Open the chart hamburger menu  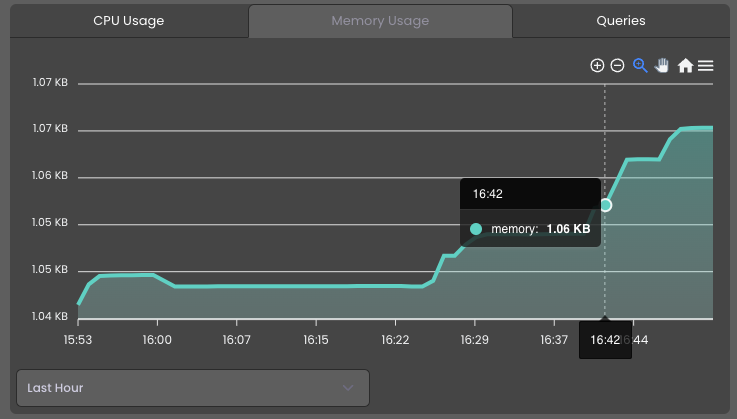(706, 66)
